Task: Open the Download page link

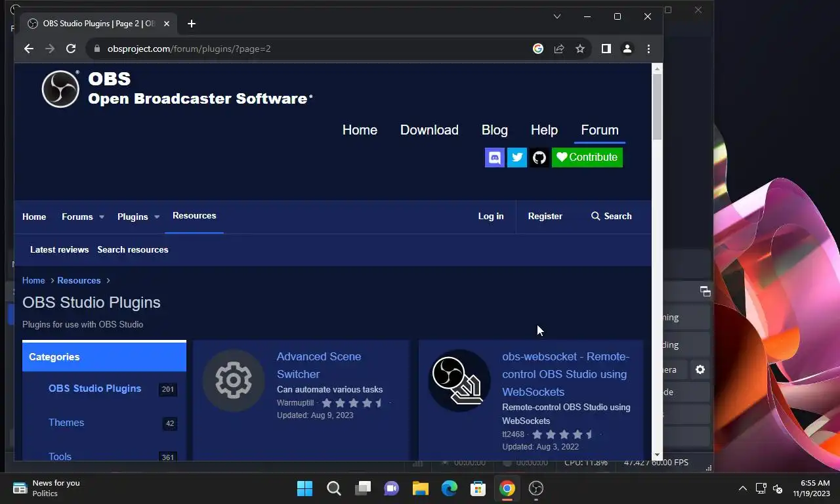Action: (429, 130)
